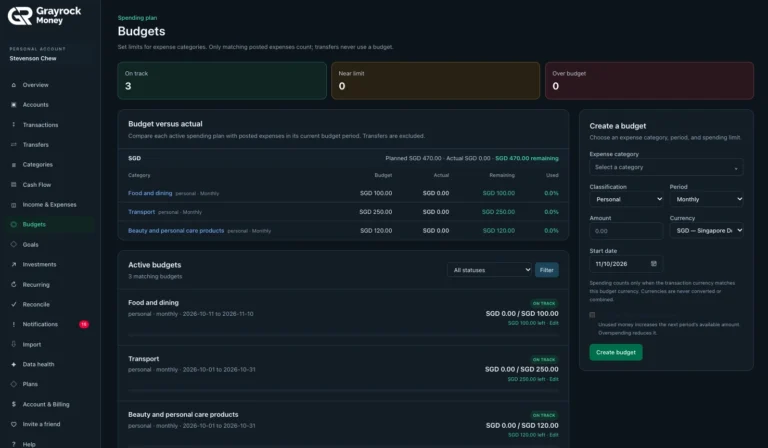This screenshot has height=448, width=768.
Task: Click the Goals diamond icon in sidebar
Action: coord(14,244)
